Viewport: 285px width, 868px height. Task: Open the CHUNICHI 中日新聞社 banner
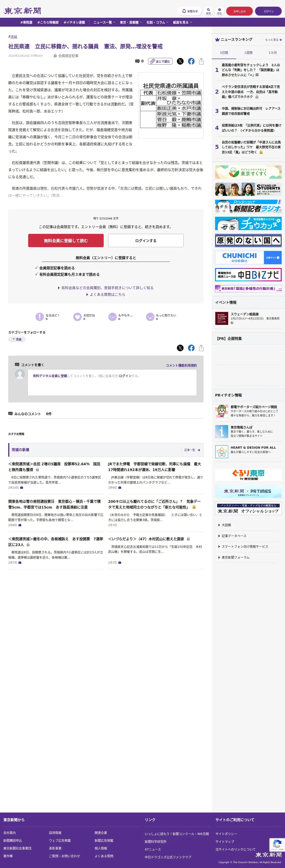click(x=248, y=258)
